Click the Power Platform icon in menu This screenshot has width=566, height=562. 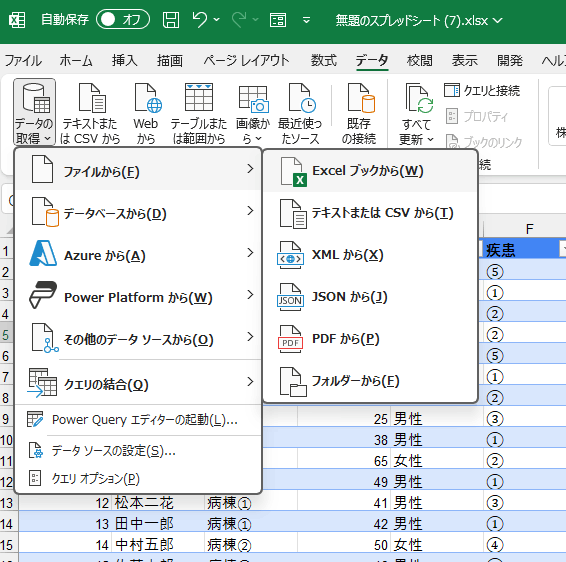tap(43, 295)
